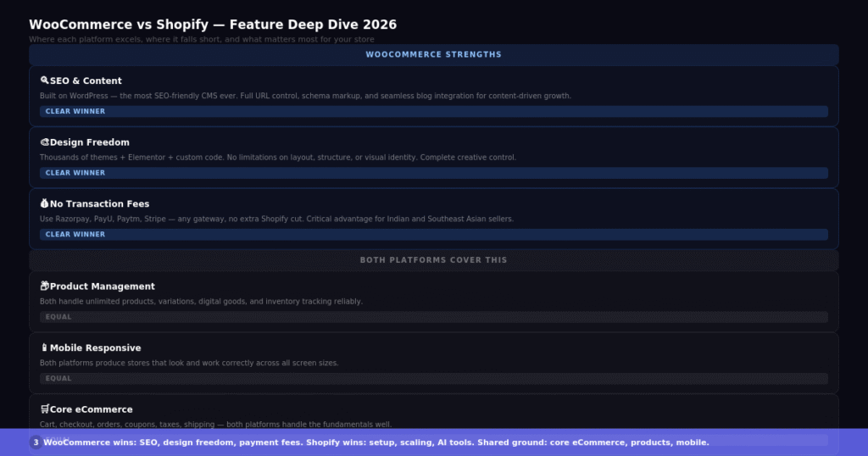This screenshot has height=456, width=868.
Task: Select the Both Platforms Cover This header
Action: point(433,260)
